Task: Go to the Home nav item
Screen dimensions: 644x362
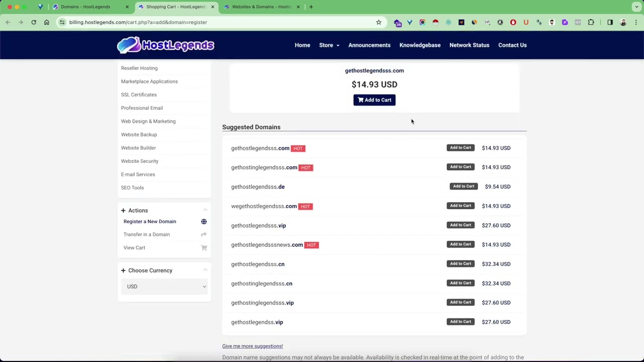Action: (302, 45)
